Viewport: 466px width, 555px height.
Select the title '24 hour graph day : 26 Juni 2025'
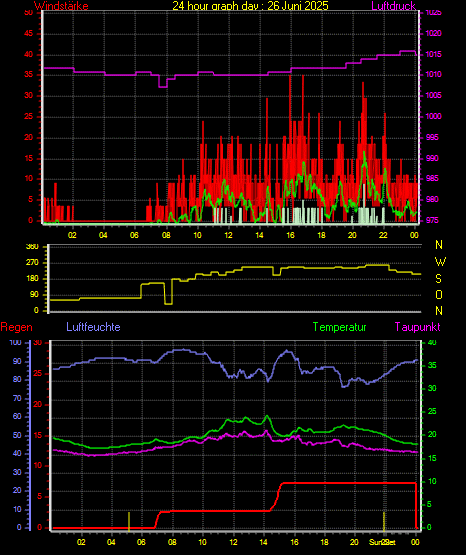click(250, 6)
